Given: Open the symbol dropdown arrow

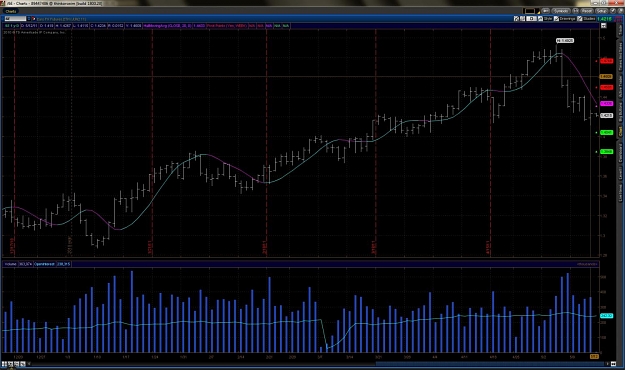Looking at the screenshot, I should pos(29,19).
